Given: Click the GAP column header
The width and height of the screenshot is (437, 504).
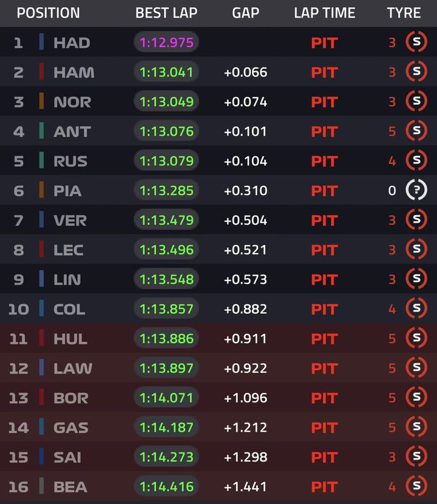Looking at the screenshot, I should (245, 13).
